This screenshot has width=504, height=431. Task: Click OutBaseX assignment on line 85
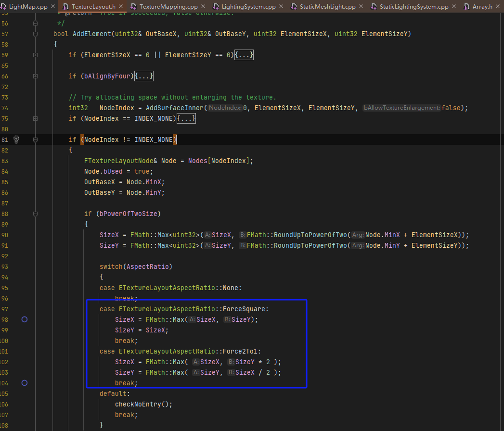124,182
